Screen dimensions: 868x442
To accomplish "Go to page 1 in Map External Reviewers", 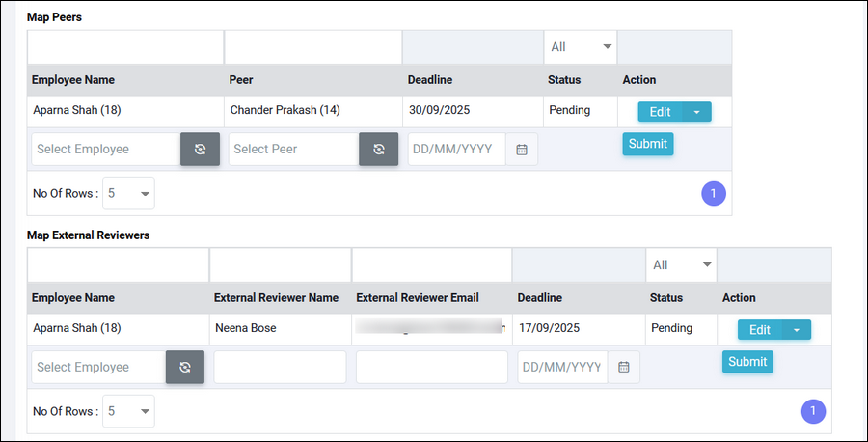I will click(x=813, y=412).
